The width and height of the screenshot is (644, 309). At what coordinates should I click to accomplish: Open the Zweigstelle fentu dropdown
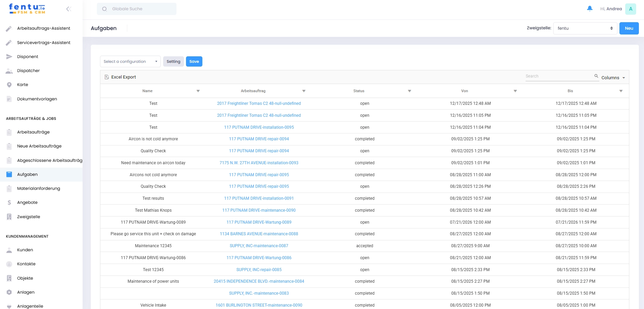pos(585,28)
